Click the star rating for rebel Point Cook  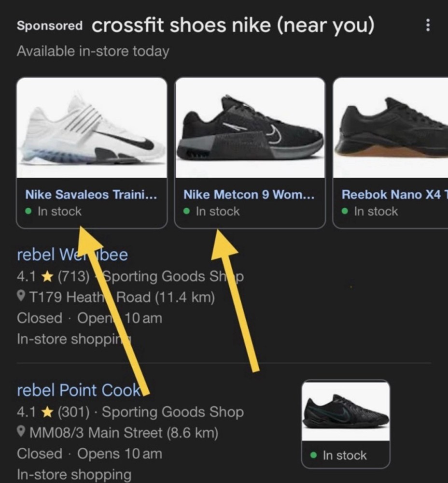pyautogui.click(x=47, y=412)
